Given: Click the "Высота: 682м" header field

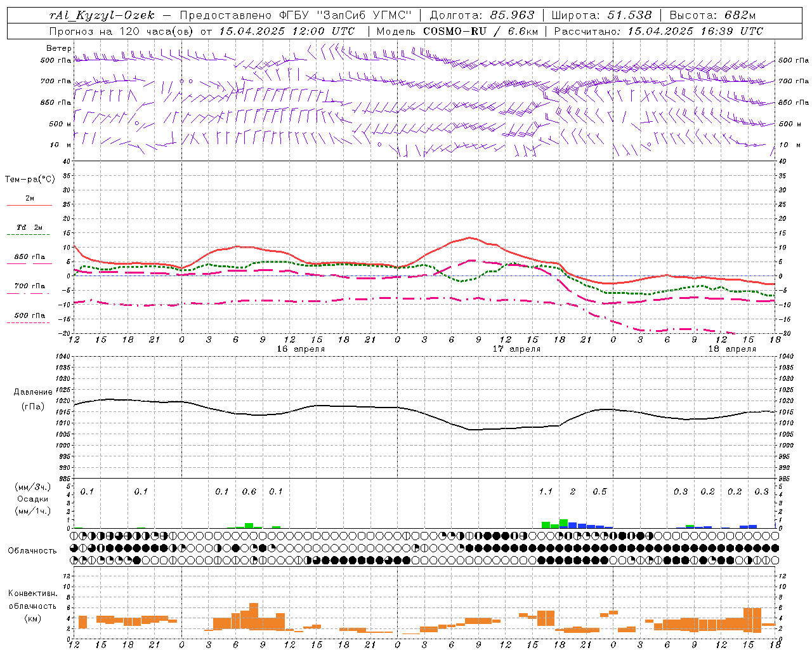Looking at the screenshot, I should click(712, 15).
